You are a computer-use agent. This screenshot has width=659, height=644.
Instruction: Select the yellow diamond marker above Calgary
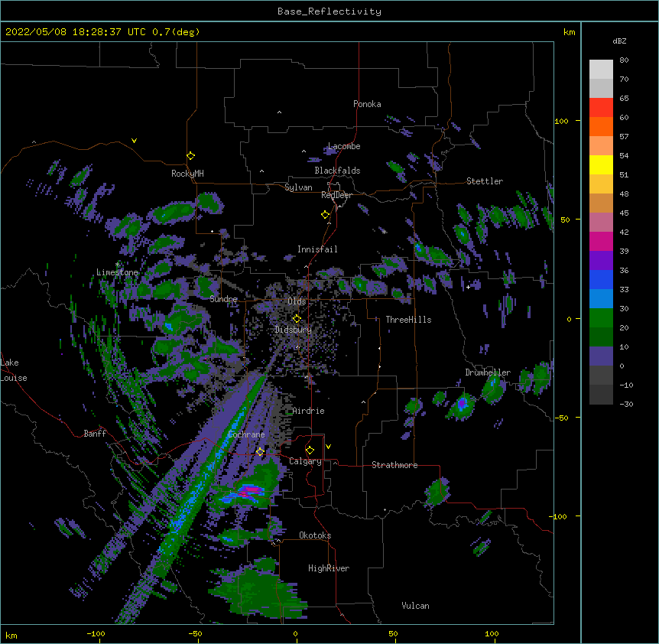point(310,450)
